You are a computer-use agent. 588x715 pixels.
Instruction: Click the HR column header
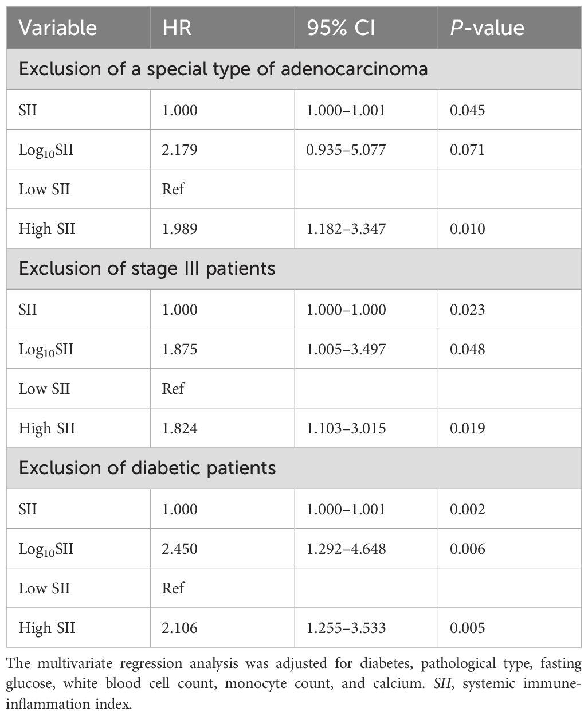coord(177,28)
